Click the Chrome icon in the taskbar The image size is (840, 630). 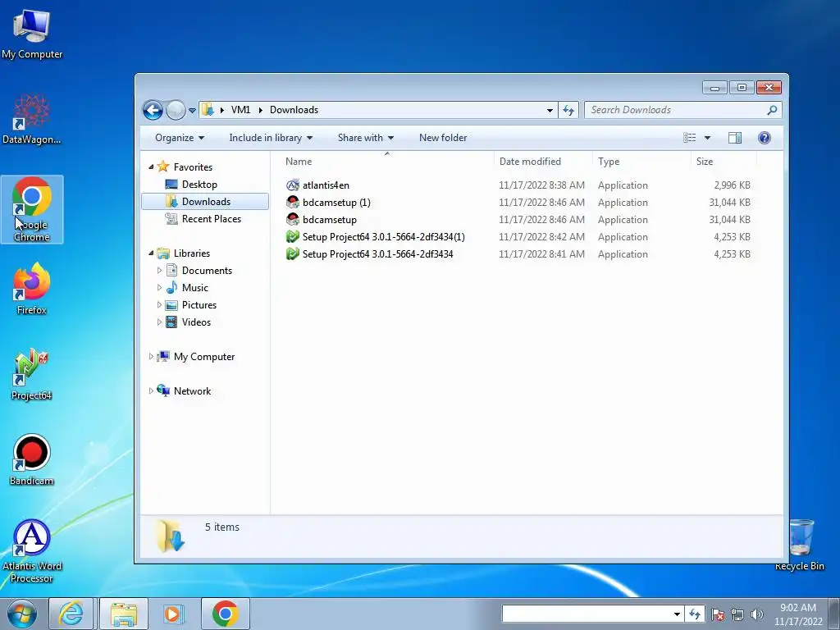coord(225,614)
